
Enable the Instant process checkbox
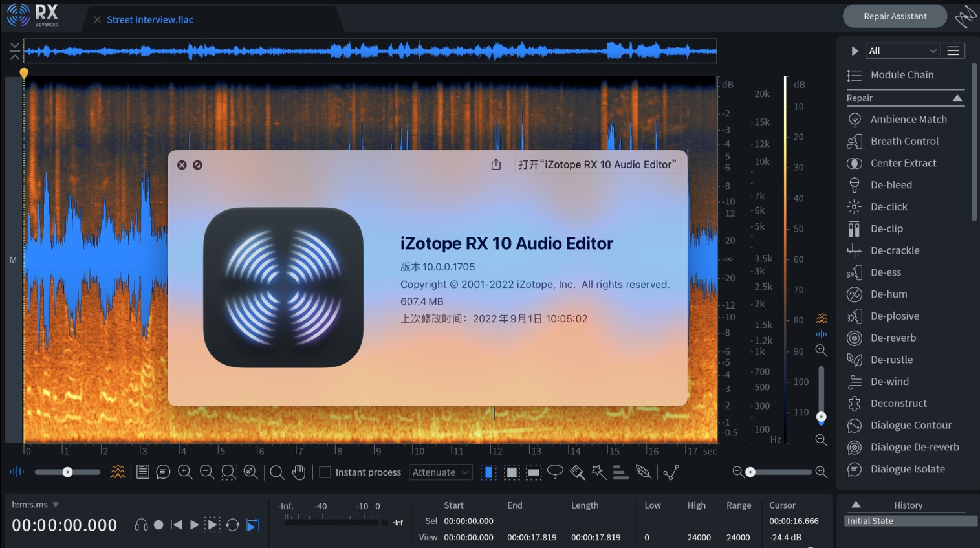pyautogui.click(x=325, y=472)
